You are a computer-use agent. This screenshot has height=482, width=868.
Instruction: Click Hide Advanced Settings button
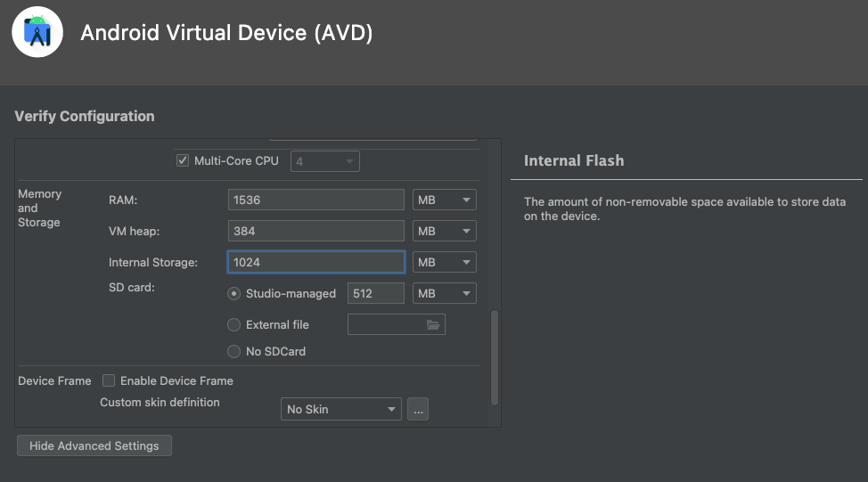point(94,446)
